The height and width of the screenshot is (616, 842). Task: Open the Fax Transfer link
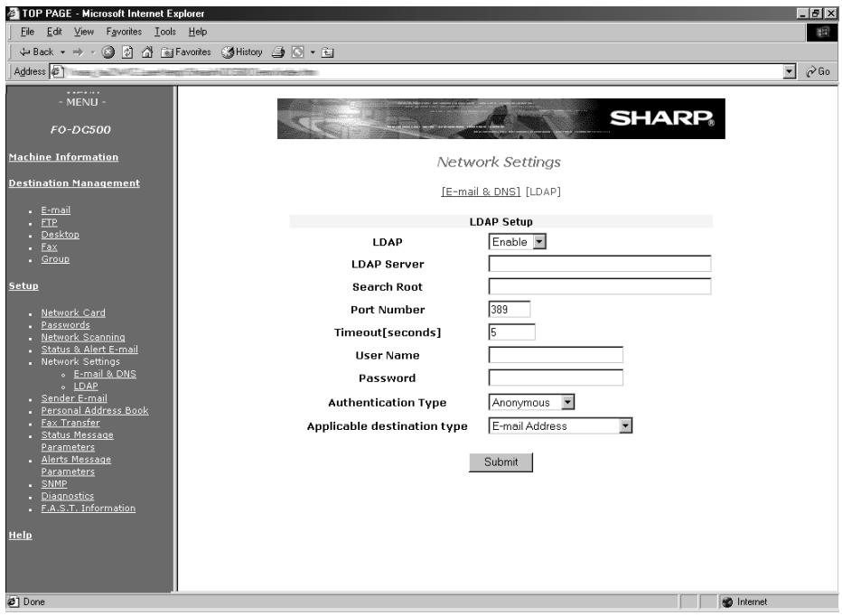click(70, 423)
